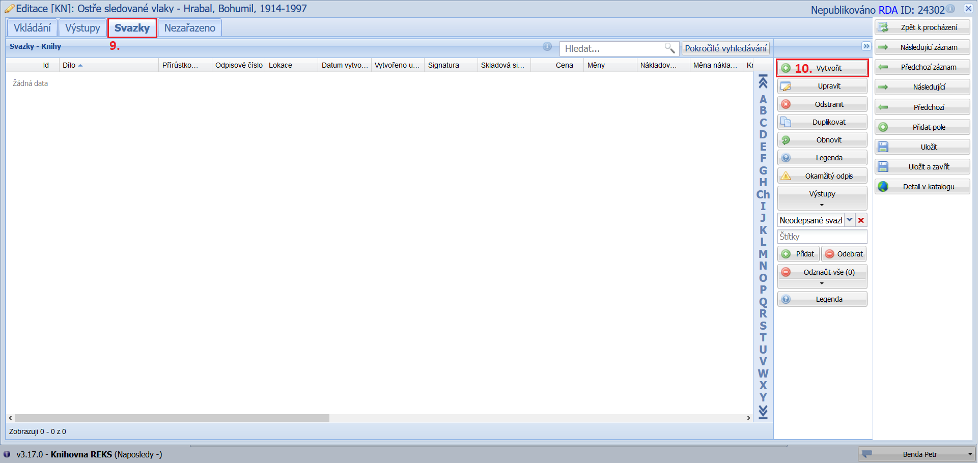Click the Odstranit remove button
Image resolution: width=980 pixels, height=463 pixels.
pyautogui.click(x=822, y=104)
